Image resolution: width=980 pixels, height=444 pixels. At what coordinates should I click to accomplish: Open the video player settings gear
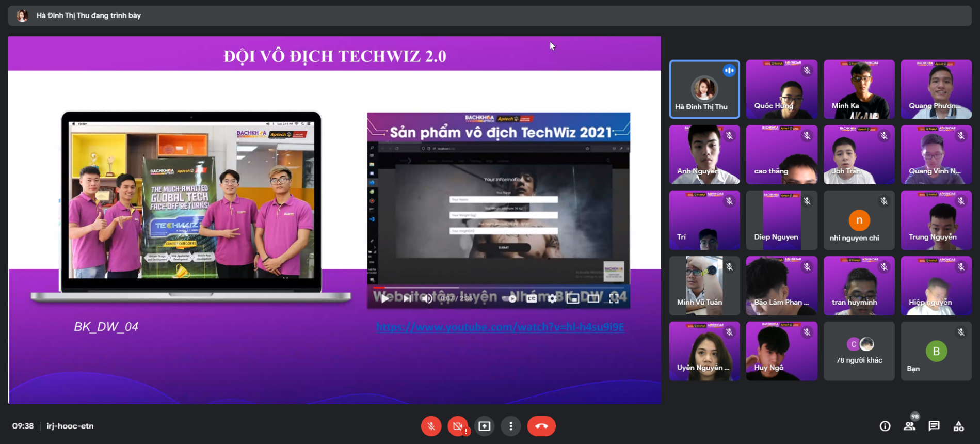point(552,298)
